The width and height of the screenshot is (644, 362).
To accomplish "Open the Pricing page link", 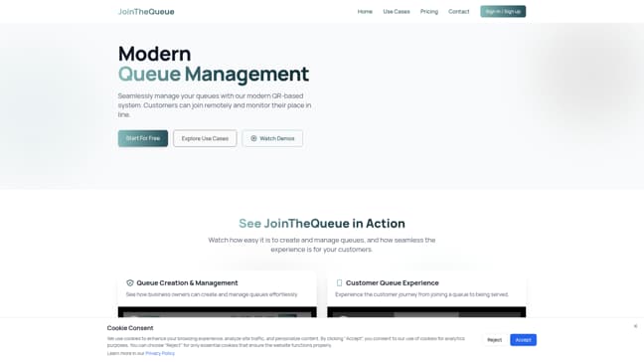I will coord(429,12).
